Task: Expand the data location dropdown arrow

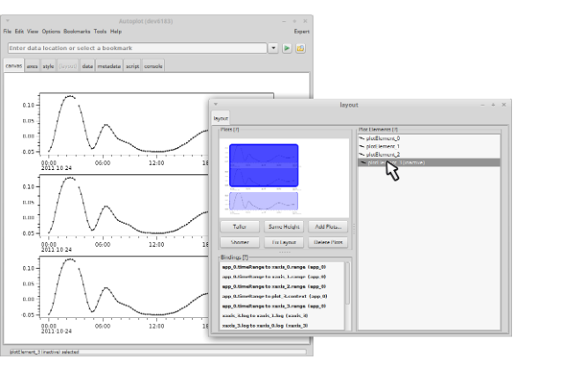Action: tap(273, 48)
